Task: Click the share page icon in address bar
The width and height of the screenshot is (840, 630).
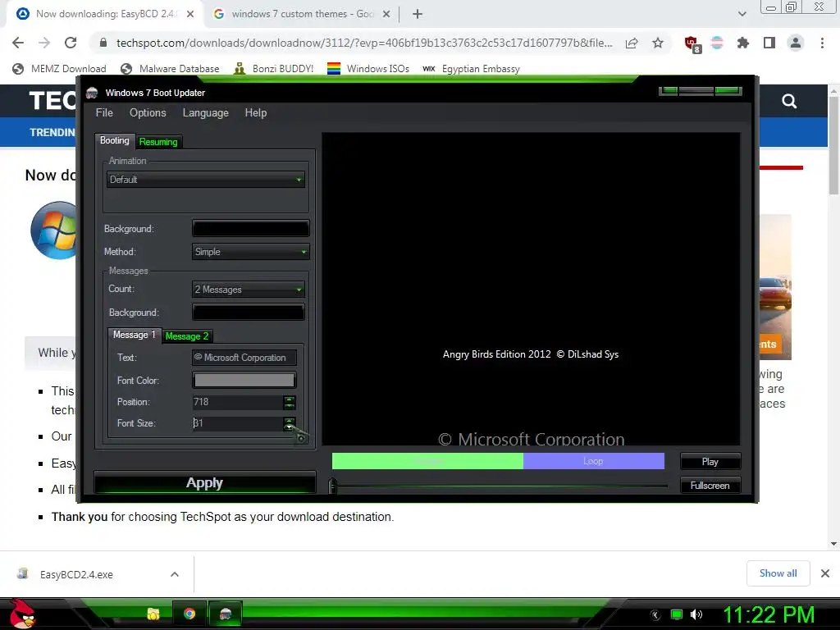Action: [632, 43]
